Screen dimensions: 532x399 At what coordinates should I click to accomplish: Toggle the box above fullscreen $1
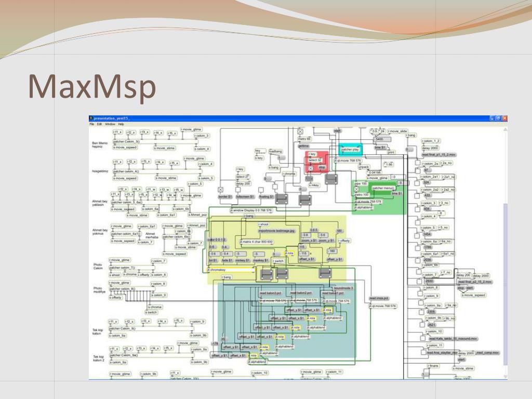[x=238, y=190]
